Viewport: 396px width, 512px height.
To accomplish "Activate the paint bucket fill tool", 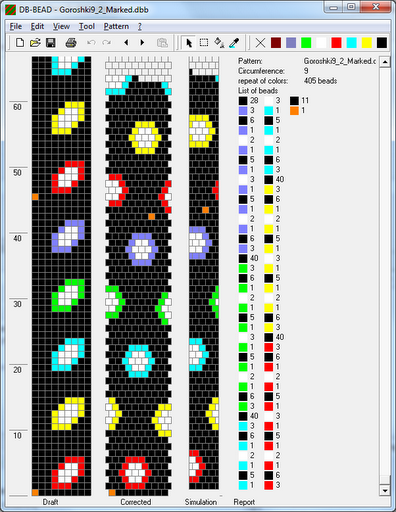I will pos(219,43).
